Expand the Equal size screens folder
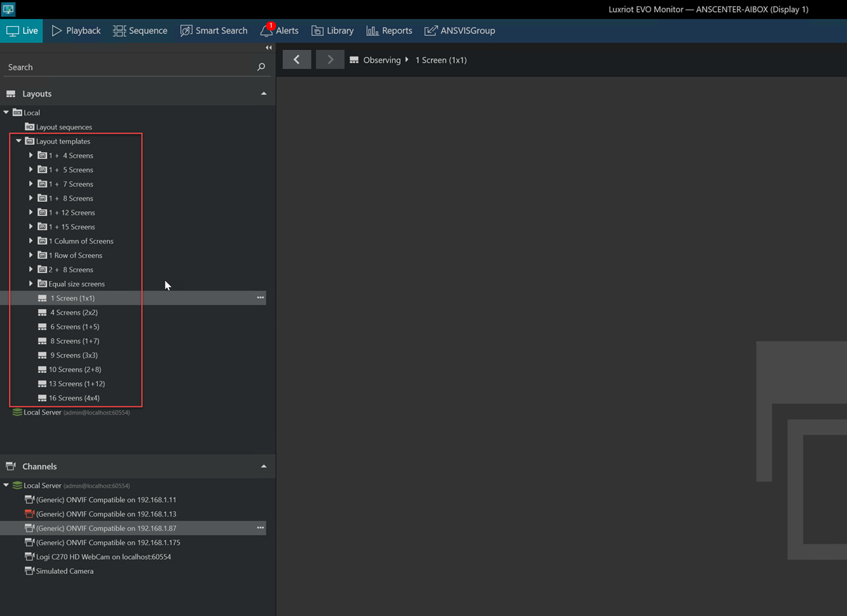Screen dimensions: 847x616 tap(31, 284)
